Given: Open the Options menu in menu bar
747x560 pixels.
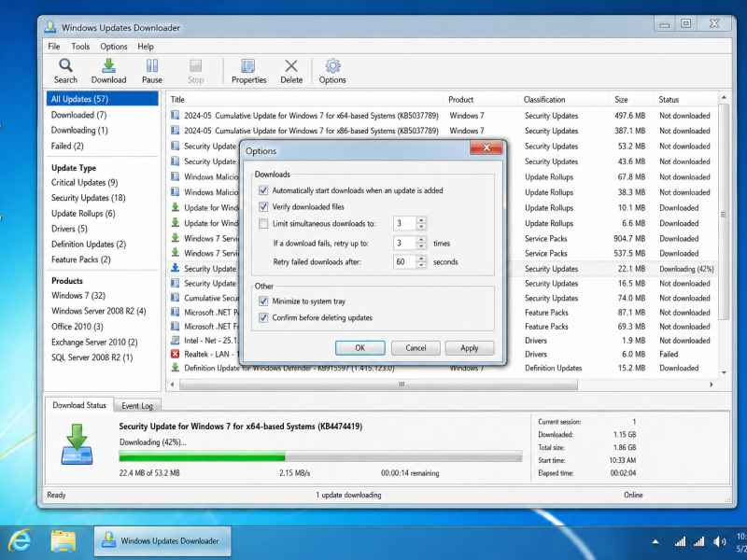Looking at the screenshot, I should click(x=113, y=46).
